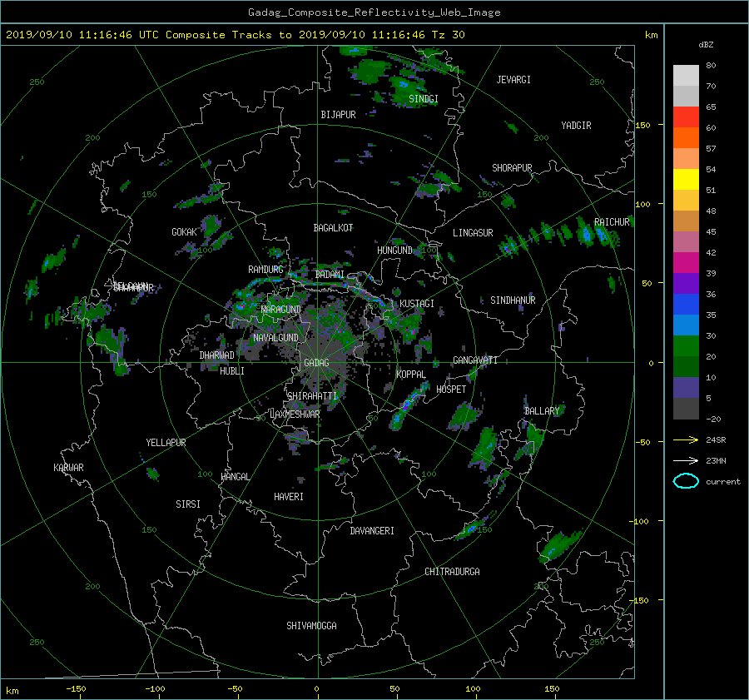This screenshot has width=749, height=700.
Task: Click the DHARWAD city label
Action: pyautogui.click(x=216, y=355)
